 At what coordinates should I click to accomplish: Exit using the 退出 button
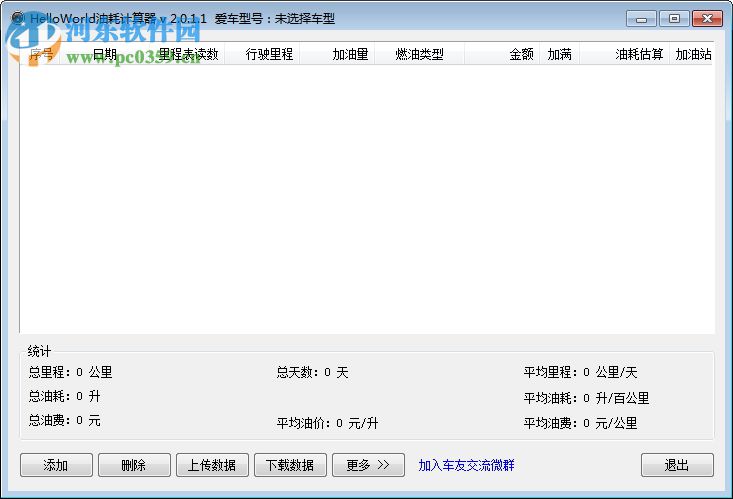[677, 465]
